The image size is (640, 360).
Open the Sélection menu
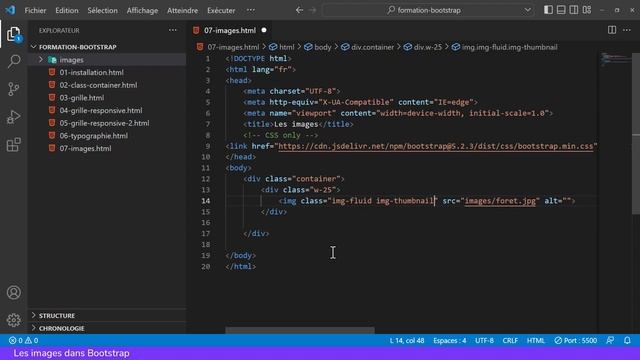pyautogui.click(x=102, y=10)
